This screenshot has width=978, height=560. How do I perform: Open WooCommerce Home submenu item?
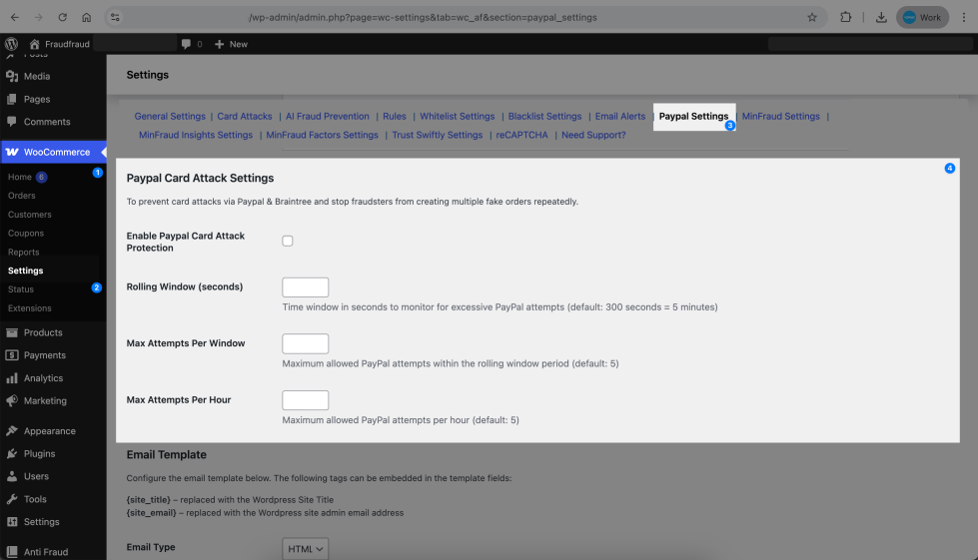pyautogui.click(x=20, y=177)
